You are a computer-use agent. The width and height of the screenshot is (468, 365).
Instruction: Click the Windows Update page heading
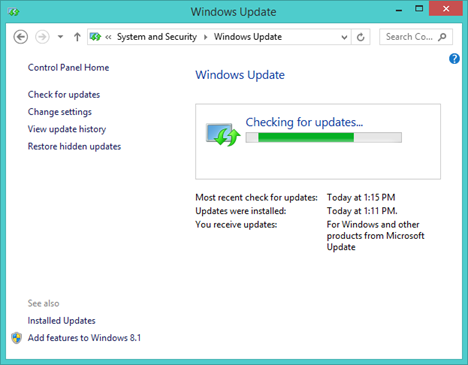[x=240, y=75]
